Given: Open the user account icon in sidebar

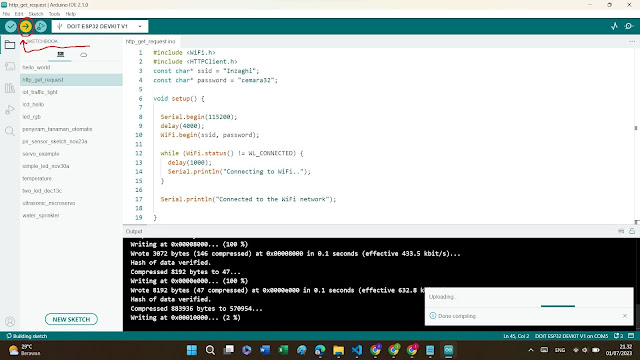Looking at the screenshot, I should tap(10, 322).
